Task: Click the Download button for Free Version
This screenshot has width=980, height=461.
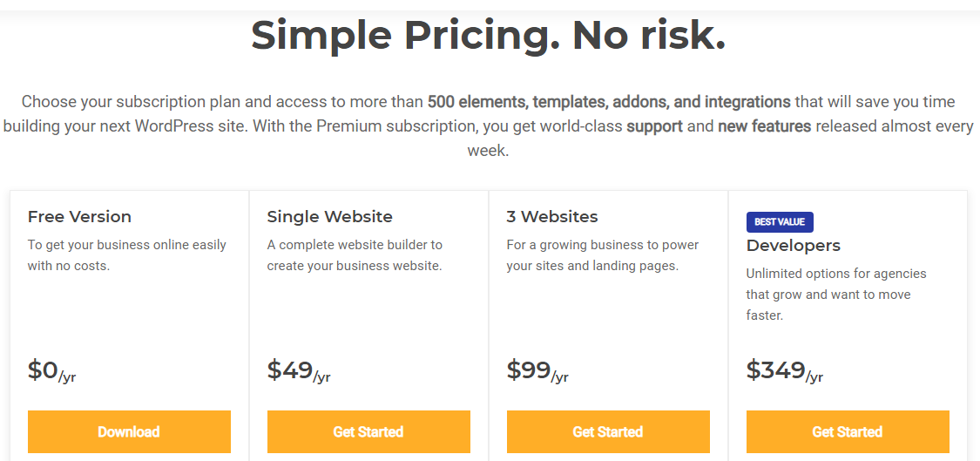Action: point(129,431)
